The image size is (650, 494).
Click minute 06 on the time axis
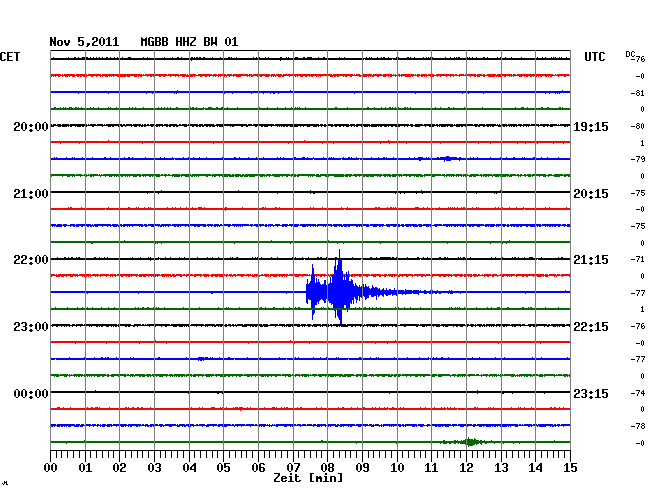pos(258,467)
